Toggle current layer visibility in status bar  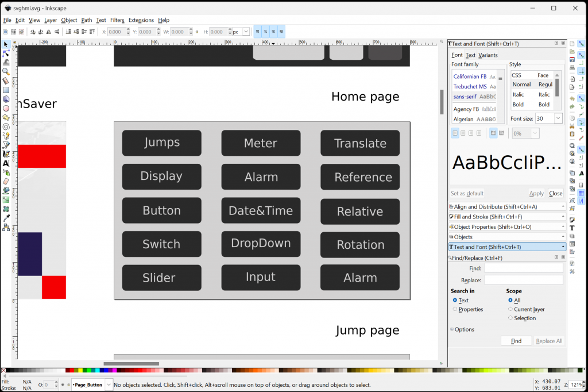click(63, 385)
